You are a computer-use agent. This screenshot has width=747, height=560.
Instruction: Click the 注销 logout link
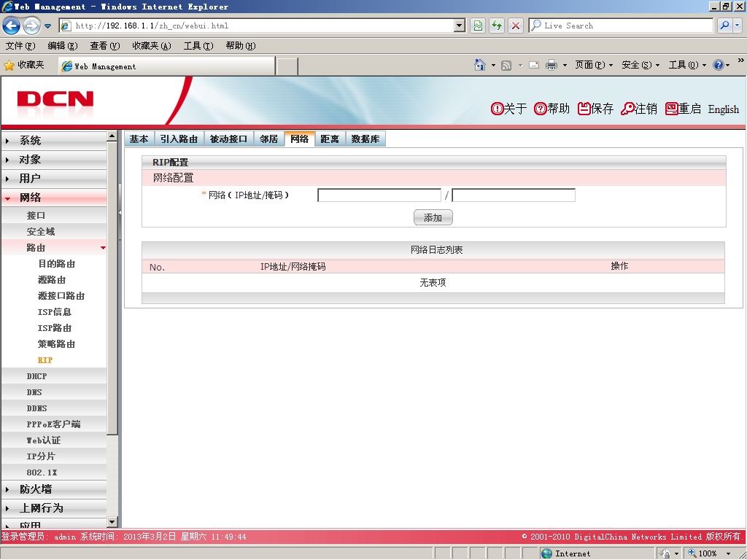639,109
